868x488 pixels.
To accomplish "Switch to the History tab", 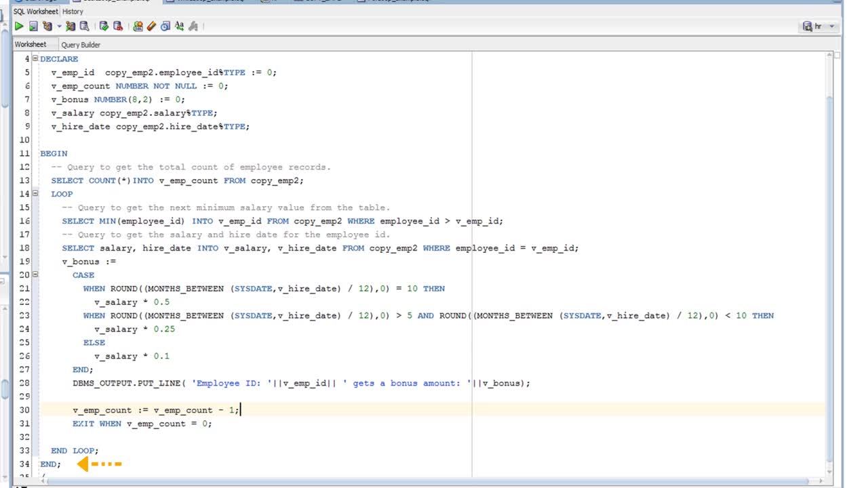I will click(x=73, y=12).
